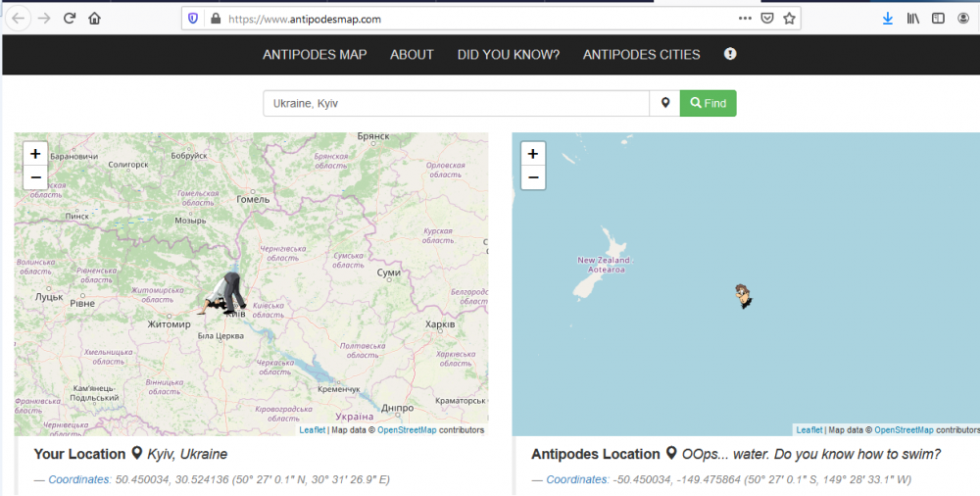Viewport: 980px width, 496px height.
Task: Use my current location pin button
Action: [665, 103]
